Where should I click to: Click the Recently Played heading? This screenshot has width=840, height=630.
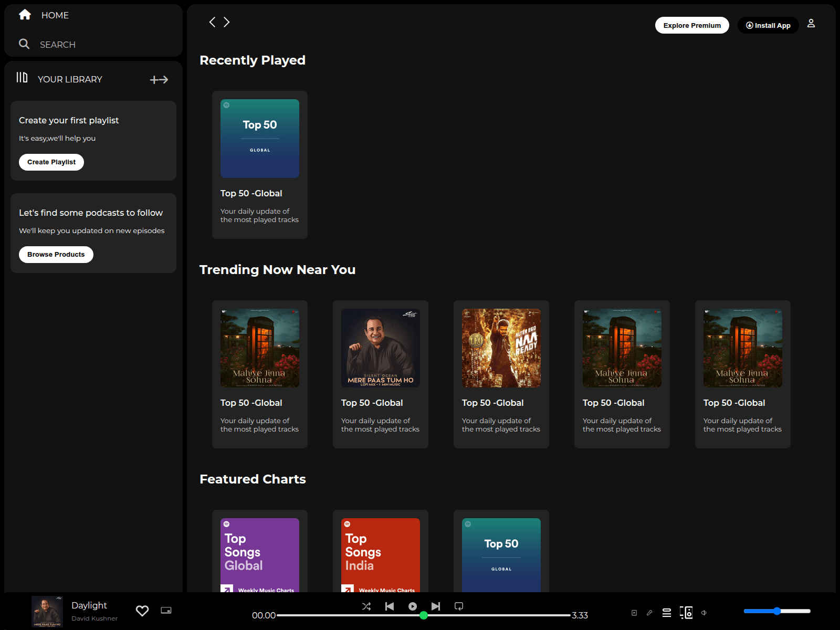click(x=253, y=60)
